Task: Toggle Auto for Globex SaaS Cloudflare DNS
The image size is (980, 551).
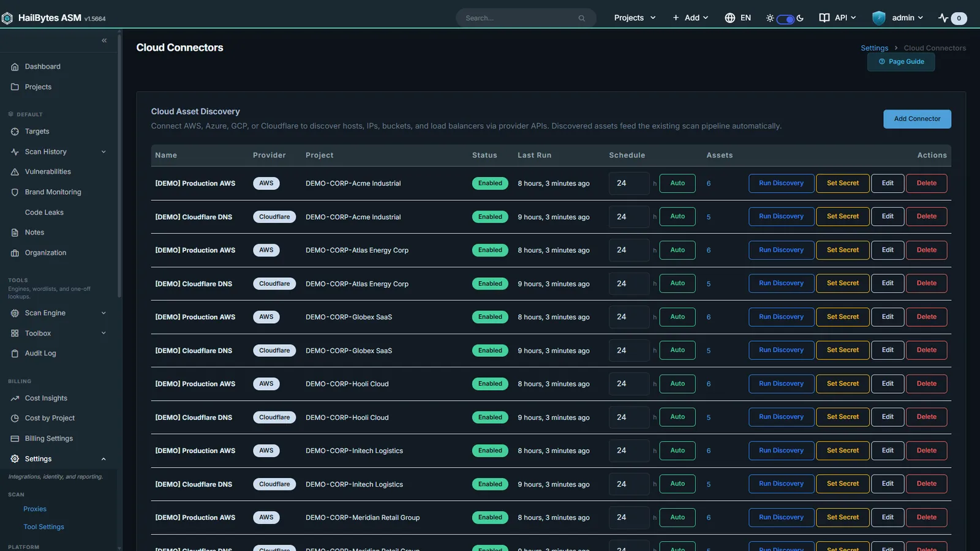Action: pos(677,350)
